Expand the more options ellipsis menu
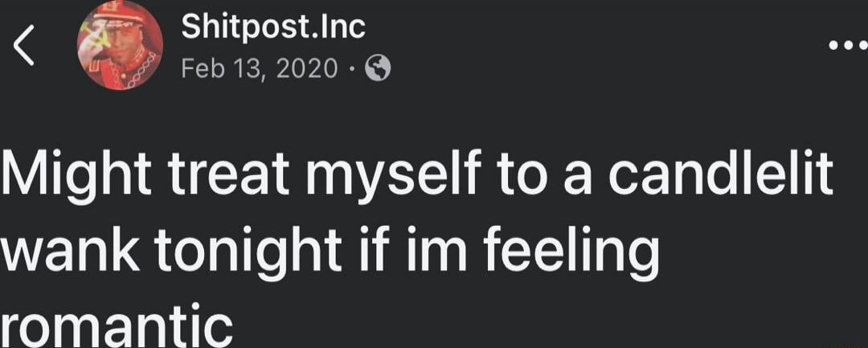 (x=845, y=47)
